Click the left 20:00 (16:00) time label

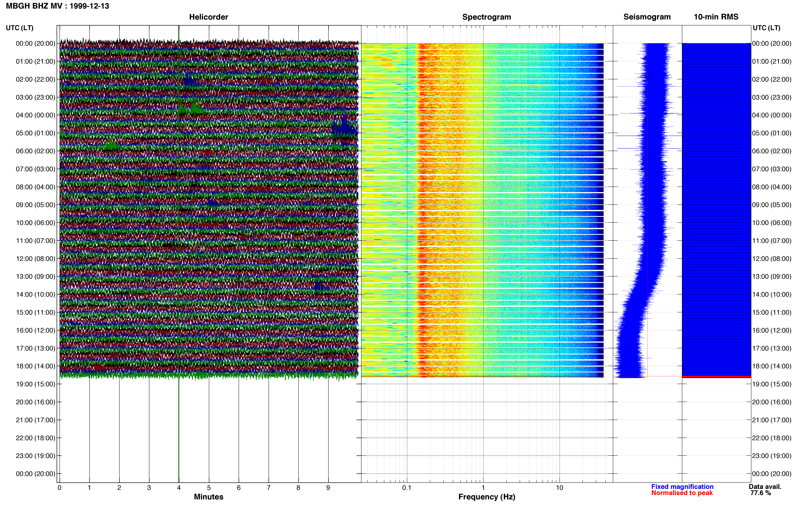[x=36, y=402]
